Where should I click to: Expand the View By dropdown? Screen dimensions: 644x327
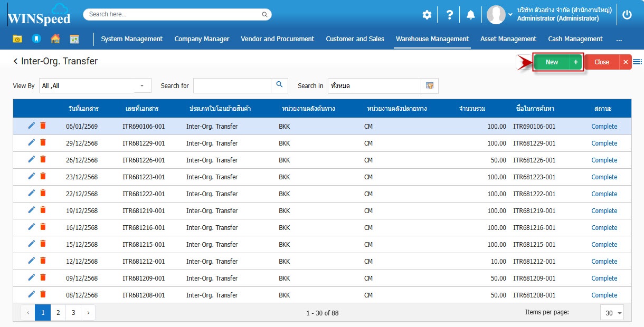click(x=142, y=85)
